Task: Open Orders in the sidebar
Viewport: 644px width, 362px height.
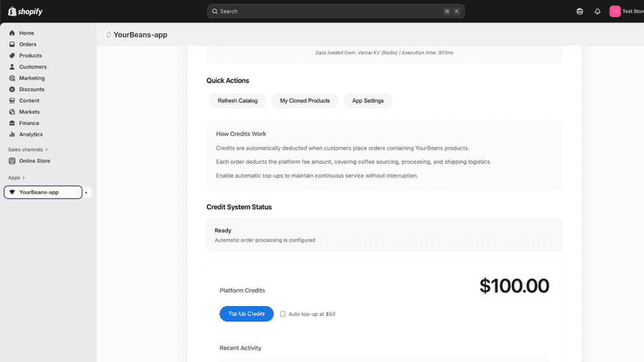Action: pyautogui.click(x=27, y=44)
